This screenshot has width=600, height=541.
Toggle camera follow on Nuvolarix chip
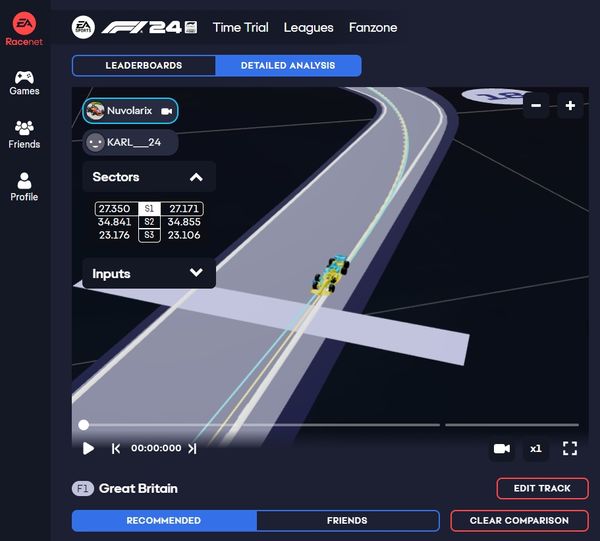[x=166, y=111]
